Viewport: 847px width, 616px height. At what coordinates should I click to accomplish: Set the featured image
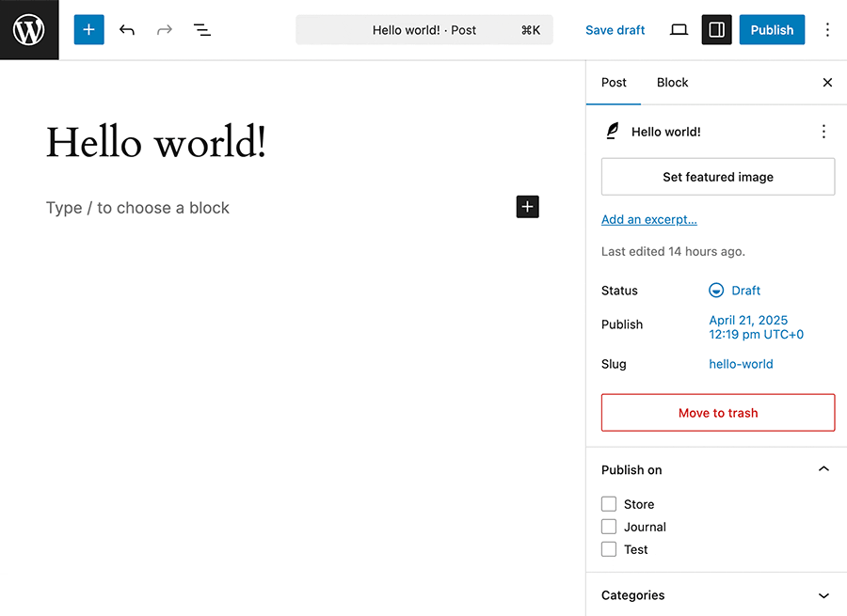click(x=718, y=177)
